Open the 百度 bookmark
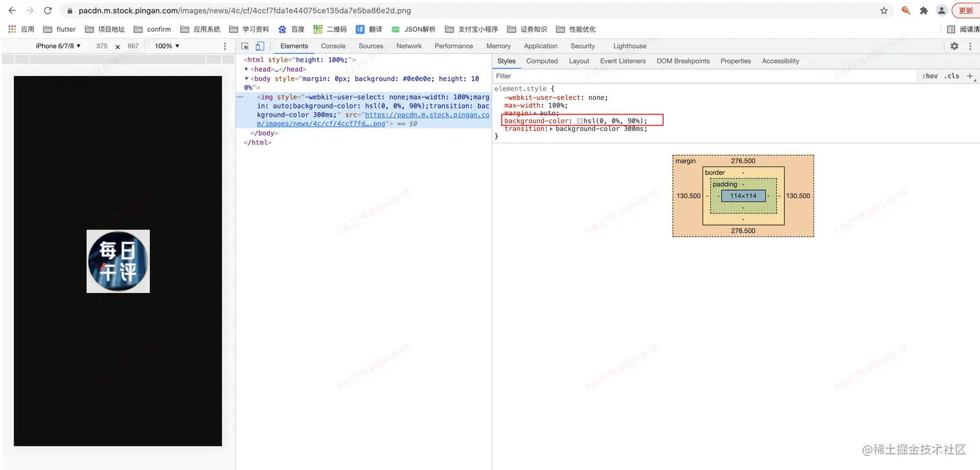 [x=292, y=29]
